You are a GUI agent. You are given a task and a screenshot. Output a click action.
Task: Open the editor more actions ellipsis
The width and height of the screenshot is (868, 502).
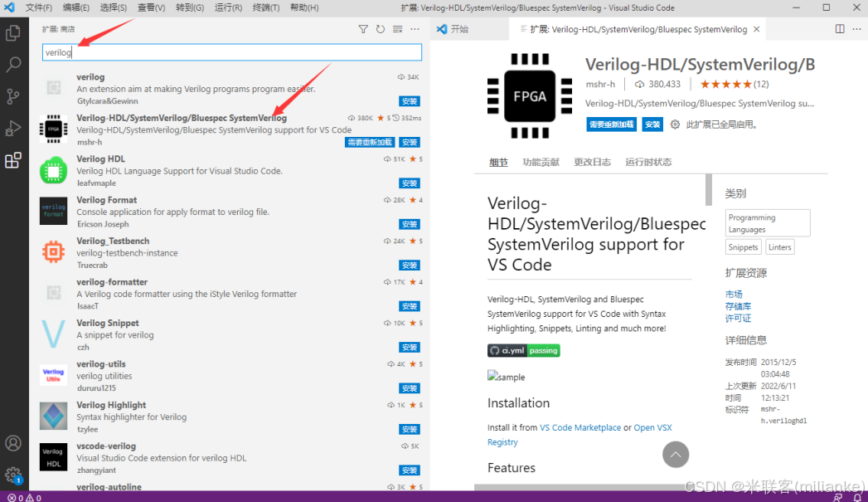[856, 29]
